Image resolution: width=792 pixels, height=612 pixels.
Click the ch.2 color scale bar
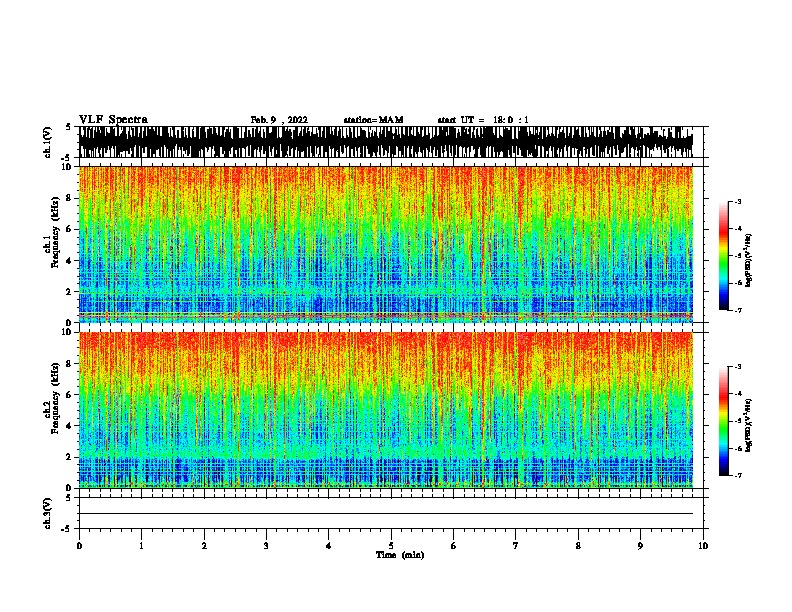tap(724, 421)
